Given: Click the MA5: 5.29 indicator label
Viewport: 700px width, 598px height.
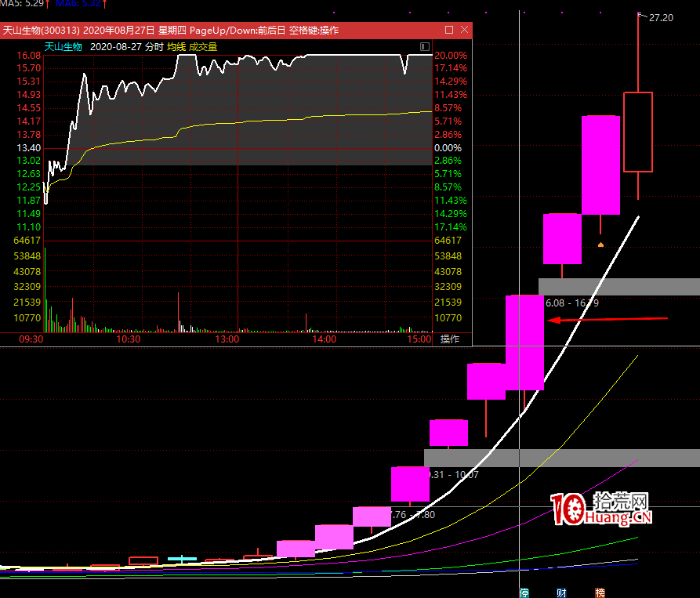Looking at the screenshot, I should pos(22,4).
